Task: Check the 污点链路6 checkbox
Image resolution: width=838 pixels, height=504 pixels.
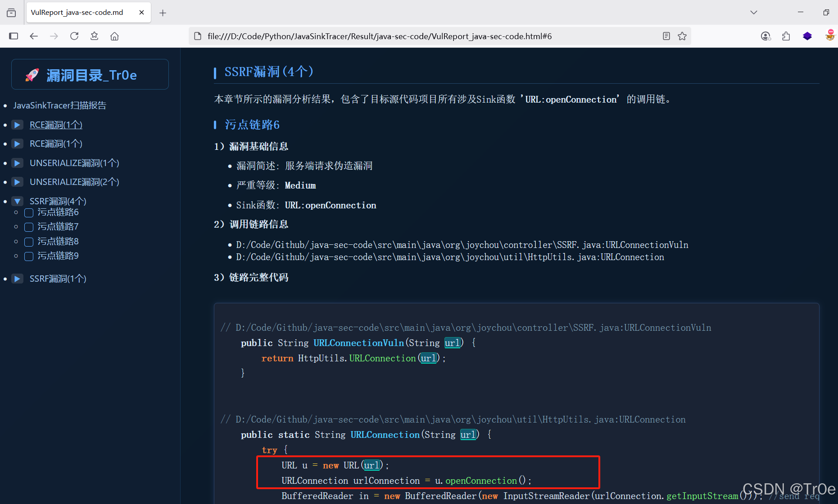Action: 28,212
